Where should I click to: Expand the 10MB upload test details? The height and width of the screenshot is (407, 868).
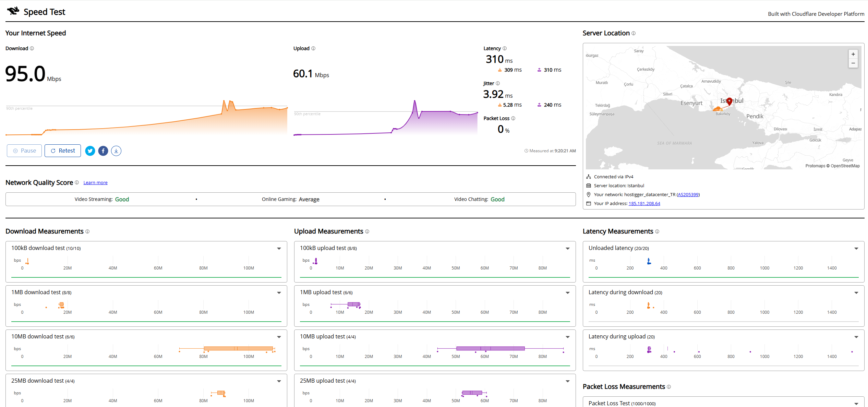coord(568,337)
